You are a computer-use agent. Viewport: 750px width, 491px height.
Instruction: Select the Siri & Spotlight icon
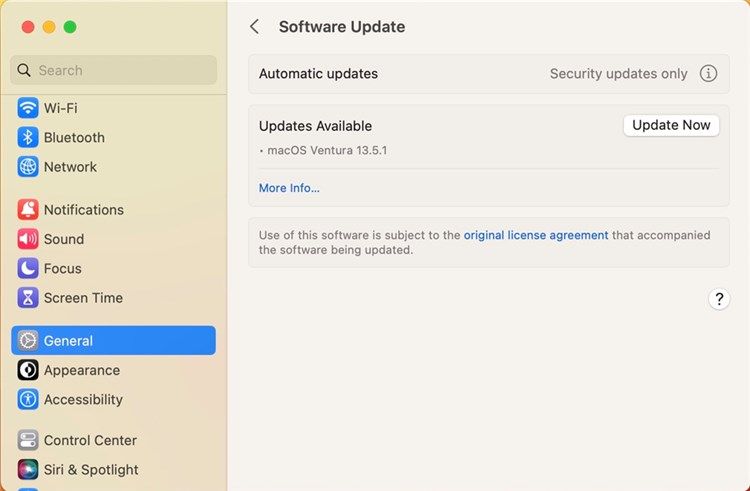point(28,470)
